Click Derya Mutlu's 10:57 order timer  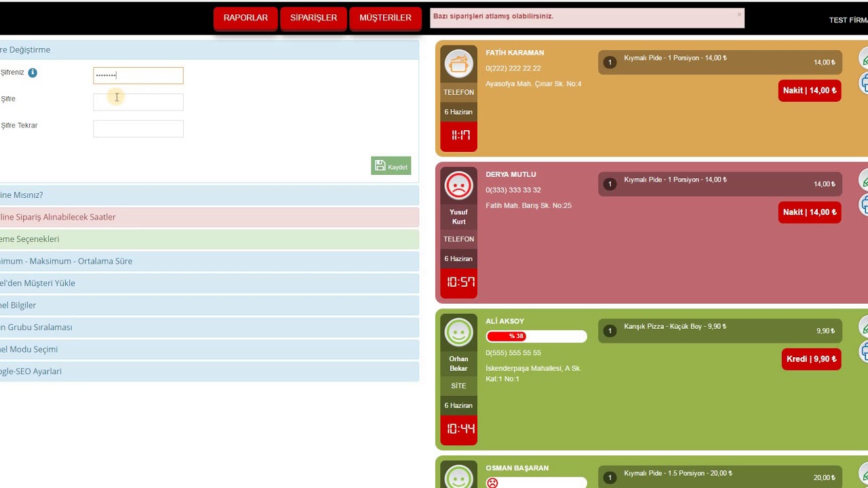point(459,283)
